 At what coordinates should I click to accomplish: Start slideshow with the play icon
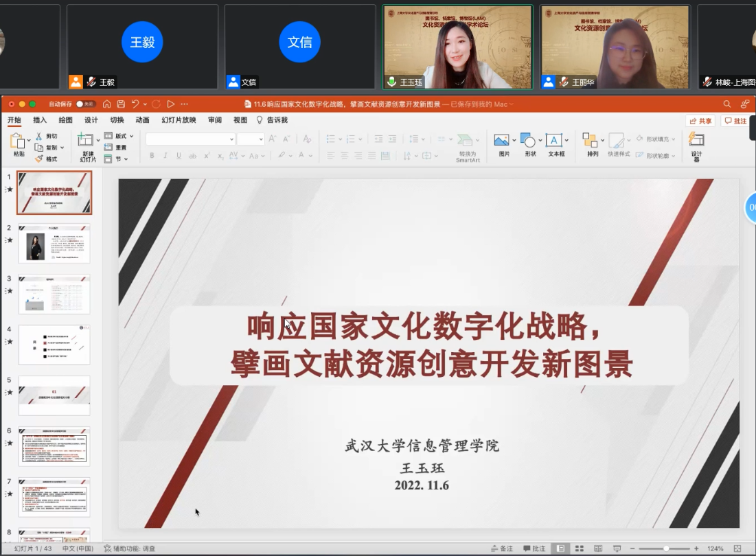[170, 104]
